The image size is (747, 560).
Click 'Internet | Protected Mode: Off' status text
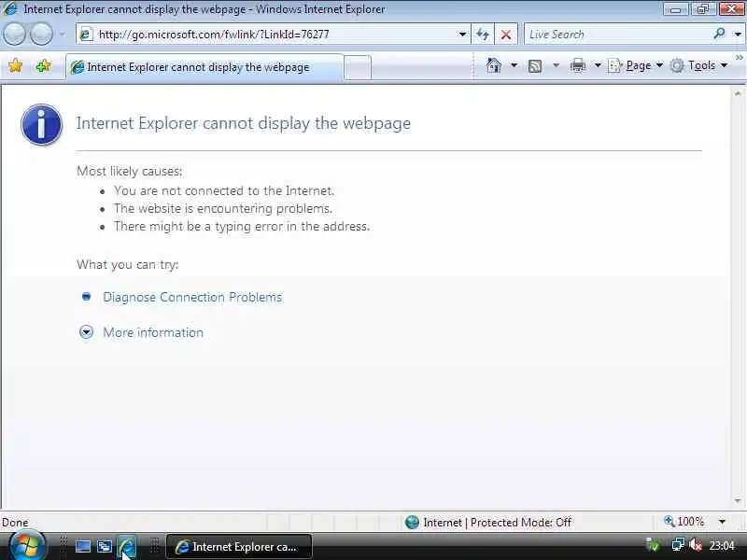pos(497,523)
